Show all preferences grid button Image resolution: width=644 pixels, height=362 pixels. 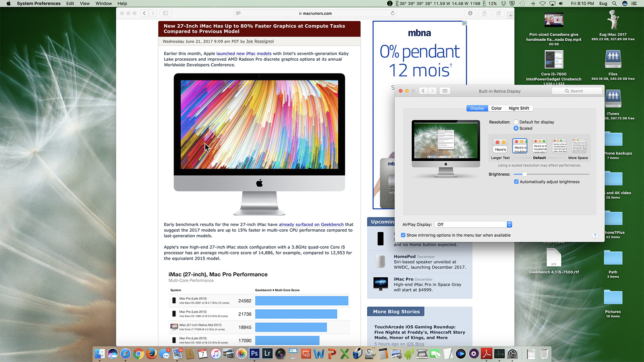pos(445,91)
